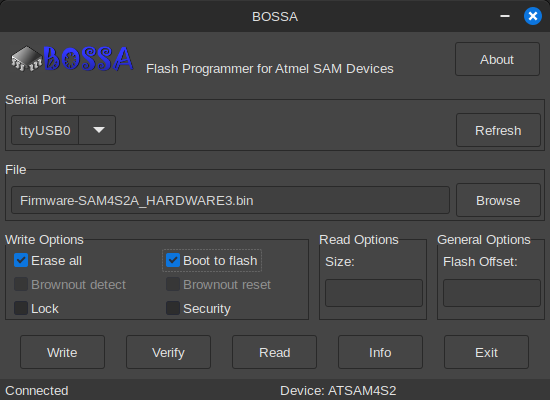Click the Serial Port group label
This screenshot has height=400, width=550.
[x=35, y=100]
